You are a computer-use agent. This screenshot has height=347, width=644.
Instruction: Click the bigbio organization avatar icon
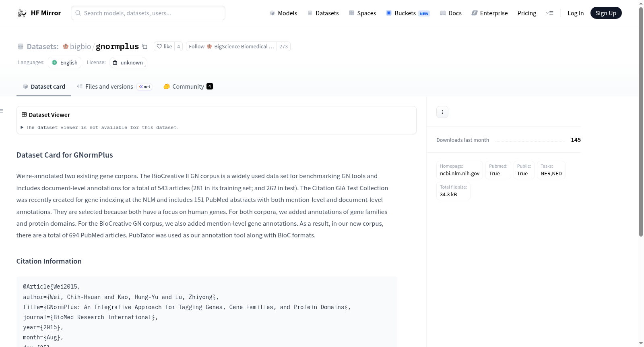pos(66,46)
